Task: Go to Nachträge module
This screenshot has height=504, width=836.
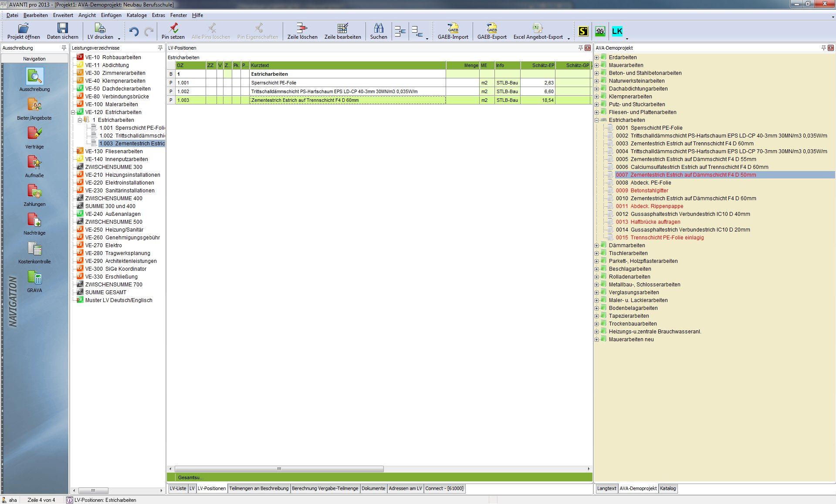Action: (34, 224)
